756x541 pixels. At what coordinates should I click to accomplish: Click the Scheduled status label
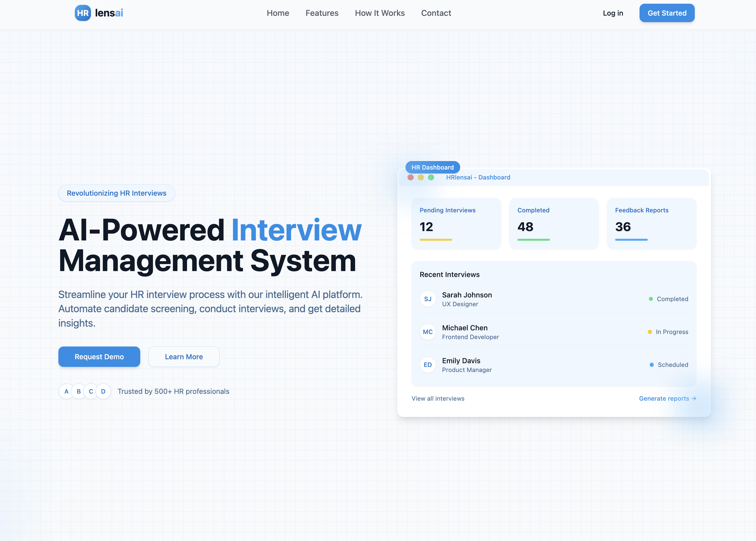673,365
